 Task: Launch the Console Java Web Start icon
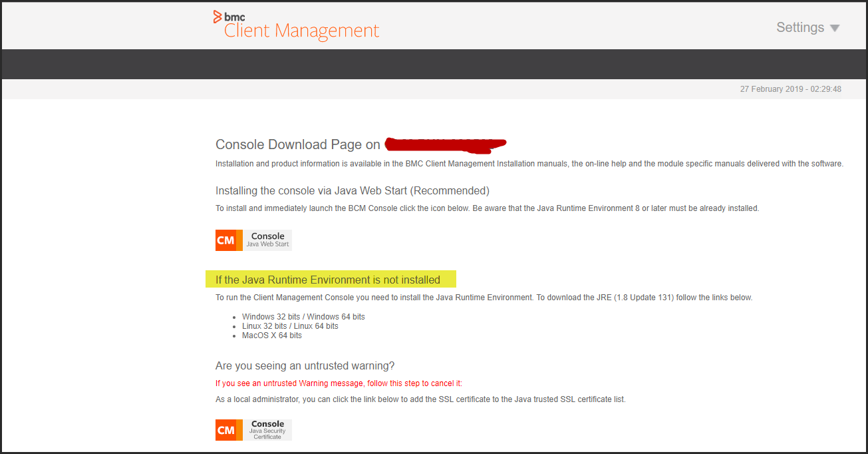[253, 240]
